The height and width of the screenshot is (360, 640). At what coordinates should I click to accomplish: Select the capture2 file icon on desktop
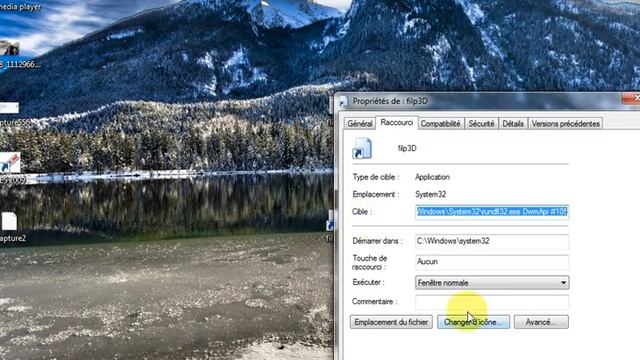tap(9, 222)
